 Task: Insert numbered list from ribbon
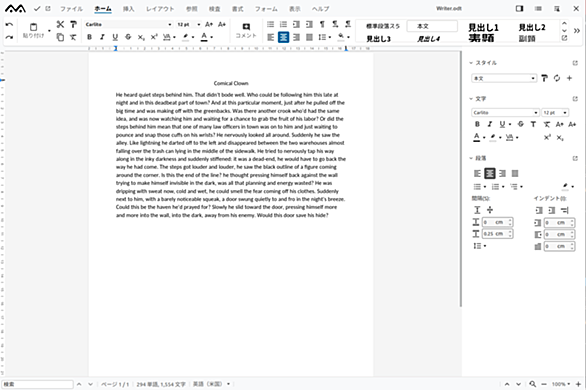(x=283, y=25)
